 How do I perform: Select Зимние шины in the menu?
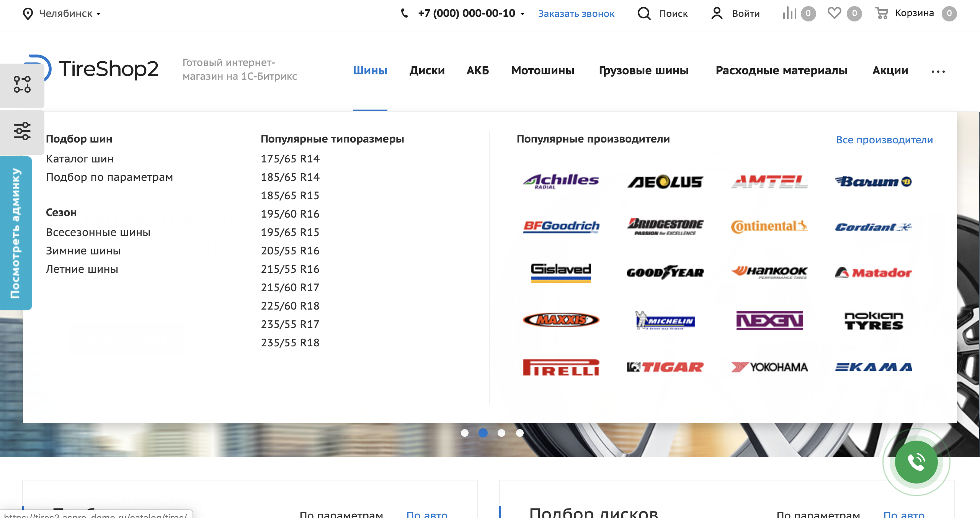(83, 251)
